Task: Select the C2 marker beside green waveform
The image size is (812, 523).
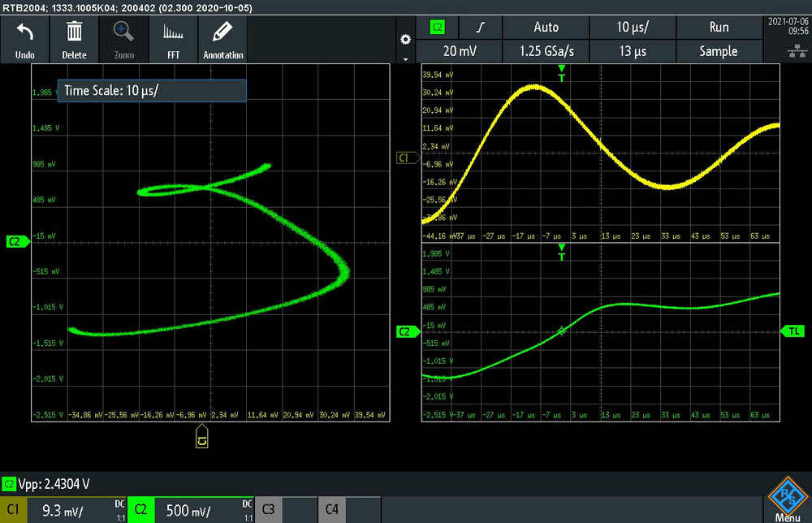Action: pos(408,332)
